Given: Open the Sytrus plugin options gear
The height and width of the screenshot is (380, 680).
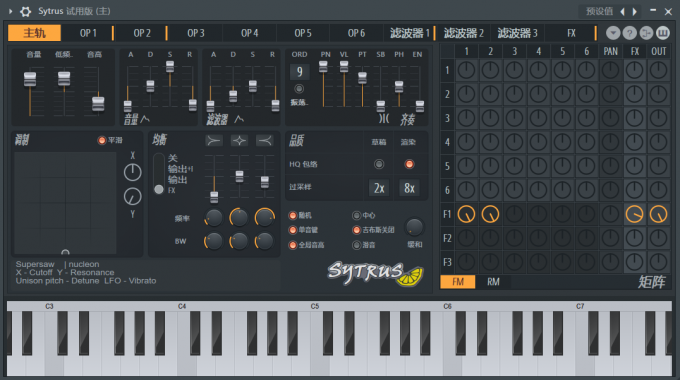Looking at the screenshot, I should click(x=26, y=11).
